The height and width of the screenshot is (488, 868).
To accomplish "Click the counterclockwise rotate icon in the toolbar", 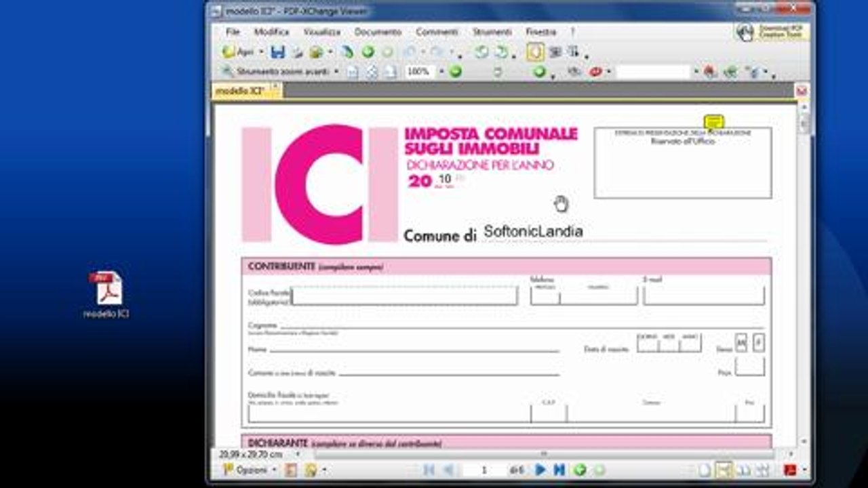I will 481,52.
